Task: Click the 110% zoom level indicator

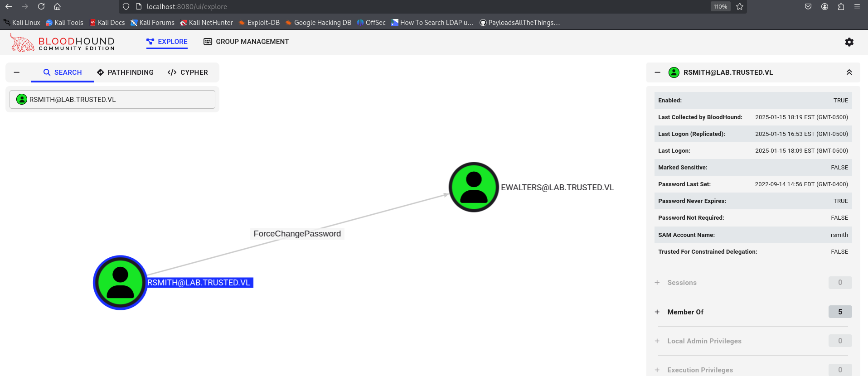Action: pyautogui.click(x=720, y=6)
